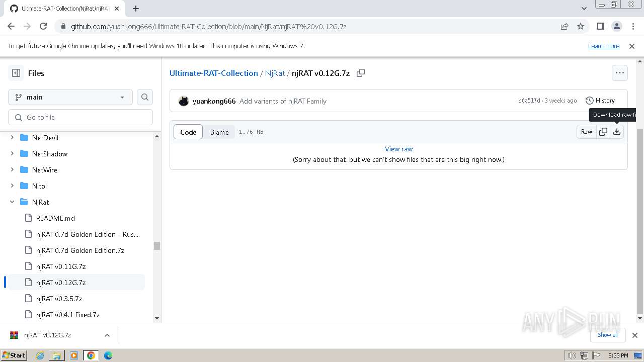The height and width of the screenshot is (362, 644).
Task: Switch to the Blame tab
Action: click(219, 132)
